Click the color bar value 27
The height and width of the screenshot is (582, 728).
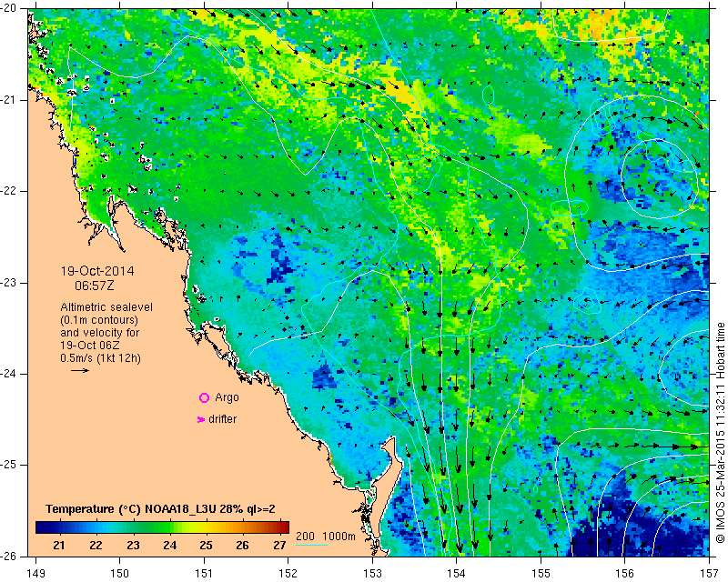point(279,546)
